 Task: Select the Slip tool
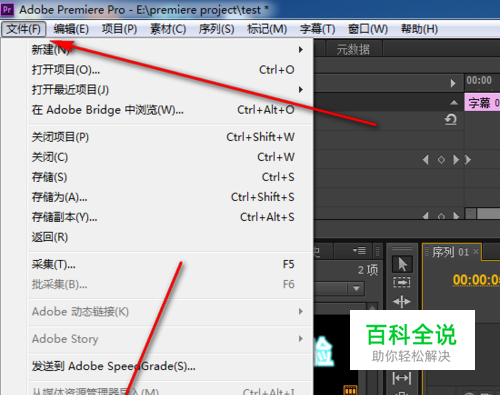click(402, 378)
